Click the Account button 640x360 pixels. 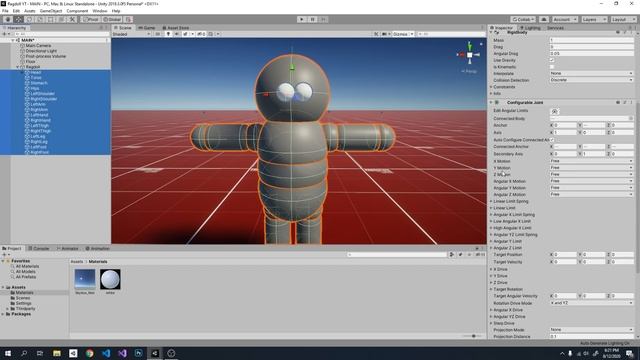(565, 19)
